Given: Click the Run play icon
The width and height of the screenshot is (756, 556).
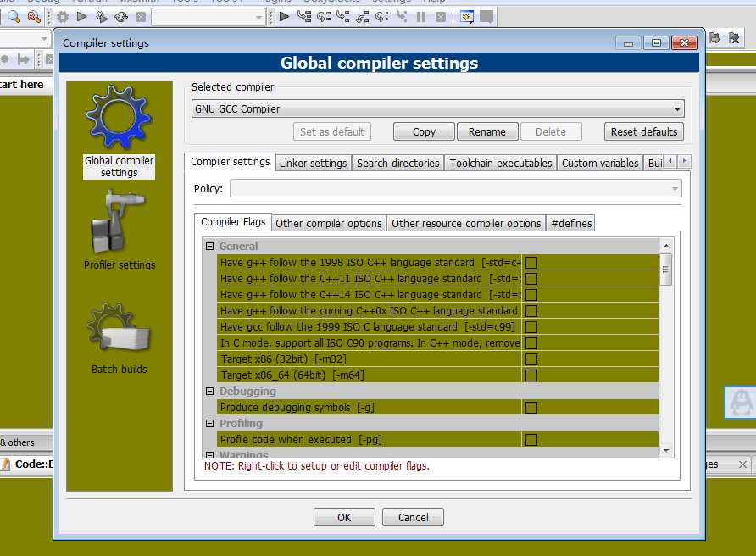Looking at the screenshot, I should point(82,17).
